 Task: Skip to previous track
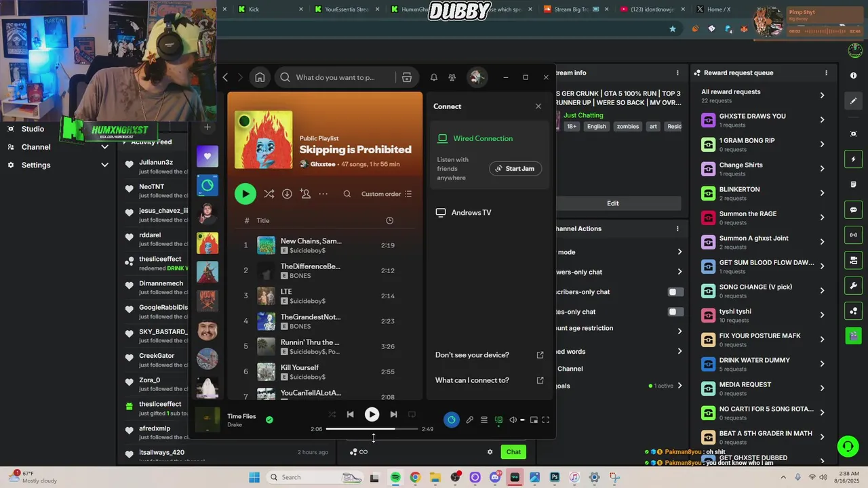point(350,414)
